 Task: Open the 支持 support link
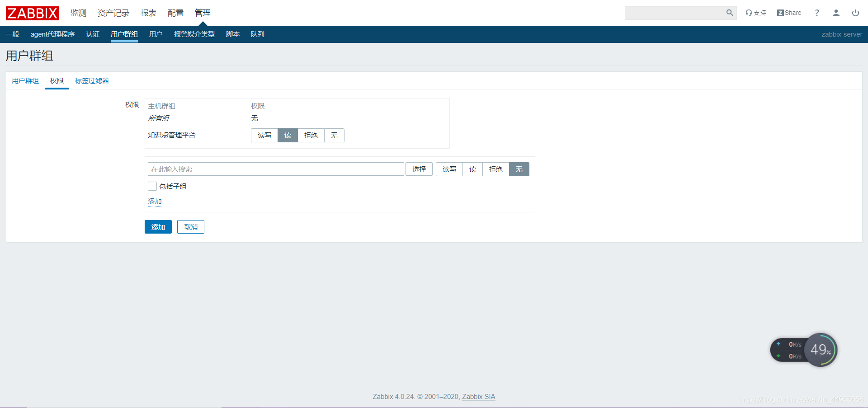pos(756,13)
